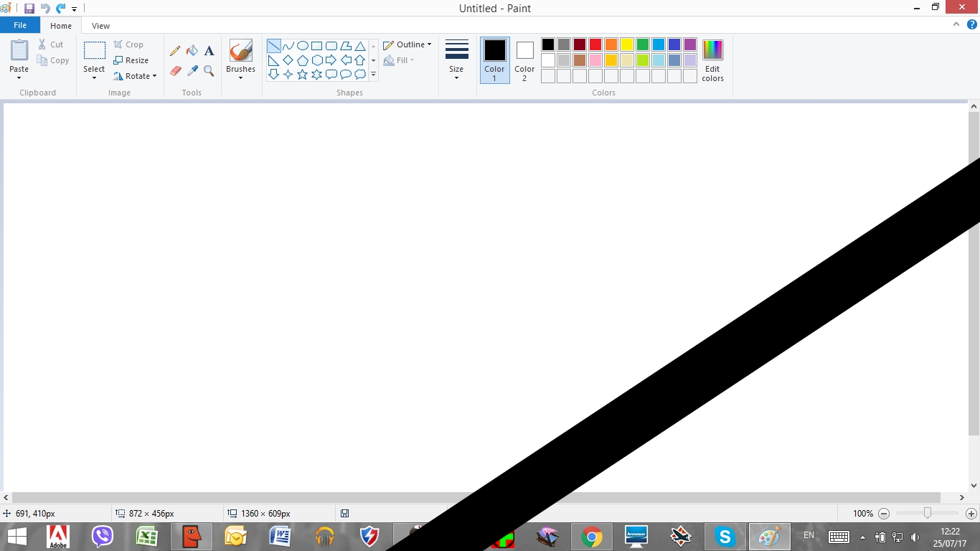Image resolution: width=980 pixels, height=551 pixels.
Task: Expand the Outline dropdown
Action: [407, 44]
